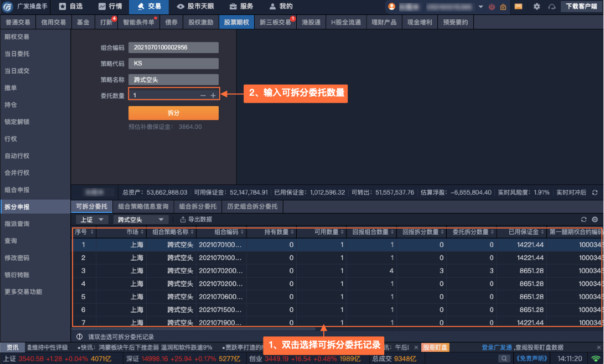Click the 导出数据 export button
The height and width of the screenshot is (364, 604).
(196, 219)
